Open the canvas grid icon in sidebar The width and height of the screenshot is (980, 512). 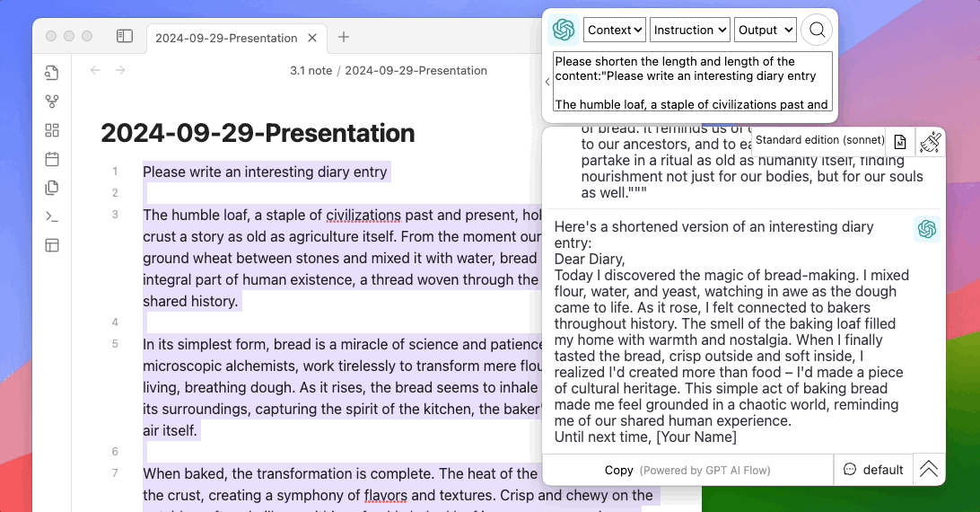[52, 130]
